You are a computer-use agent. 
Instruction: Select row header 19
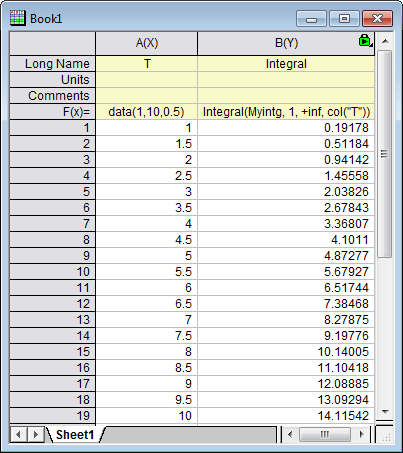pos(53,416)
